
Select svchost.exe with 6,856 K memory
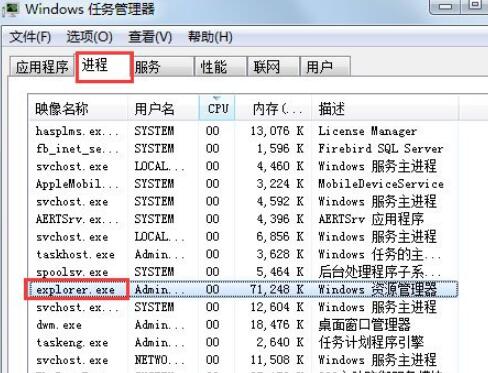[244, 237]
